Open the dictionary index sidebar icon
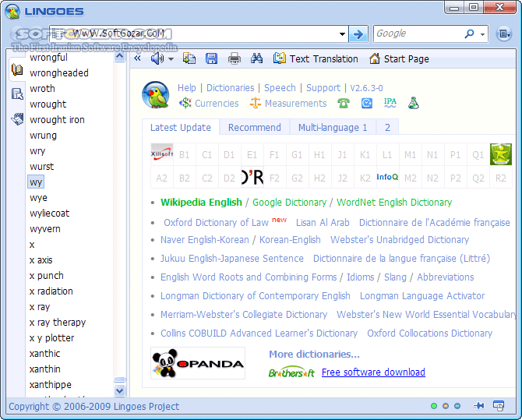 (17, 69)
